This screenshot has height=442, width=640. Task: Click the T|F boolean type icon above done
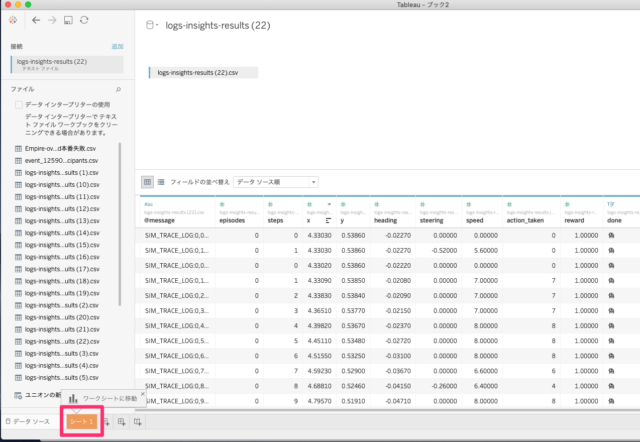(611, 204)
